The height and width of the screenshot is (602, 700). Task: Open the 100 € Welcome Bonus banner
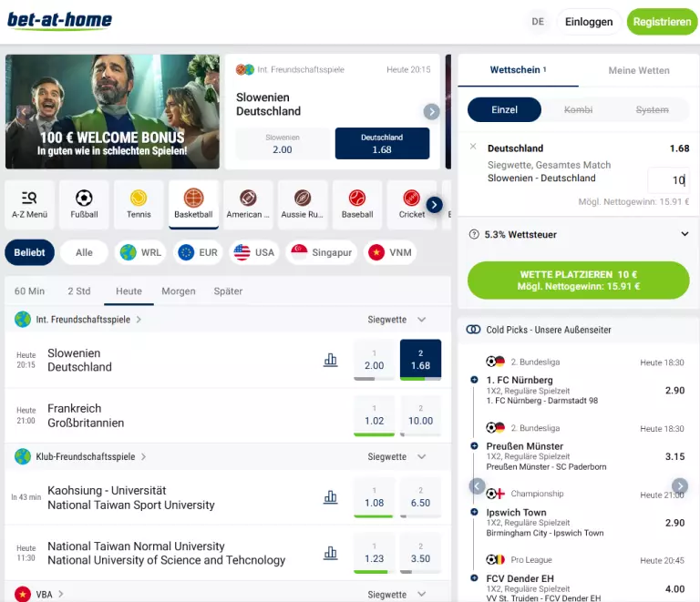[112, 111]
